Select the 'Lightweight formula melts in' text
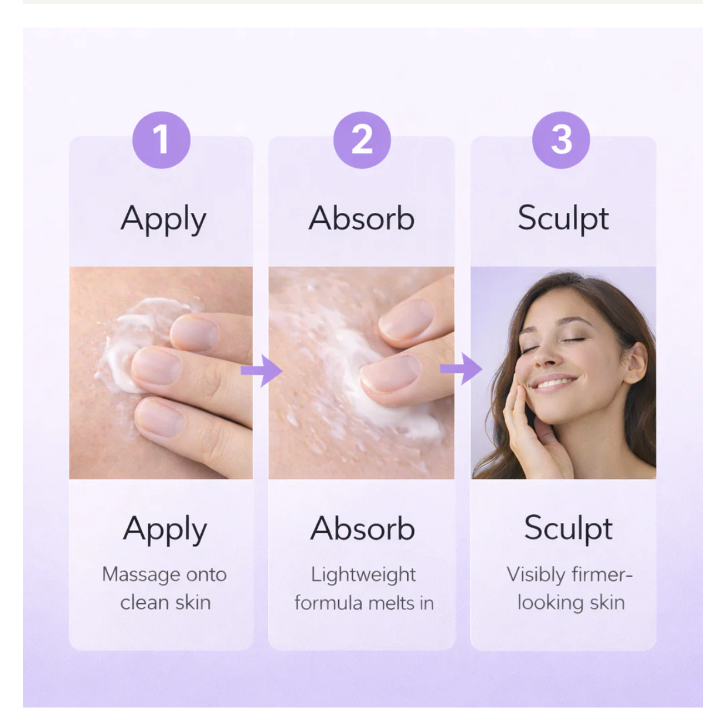Viewport: 728px width, 721px height. (364, 588)
